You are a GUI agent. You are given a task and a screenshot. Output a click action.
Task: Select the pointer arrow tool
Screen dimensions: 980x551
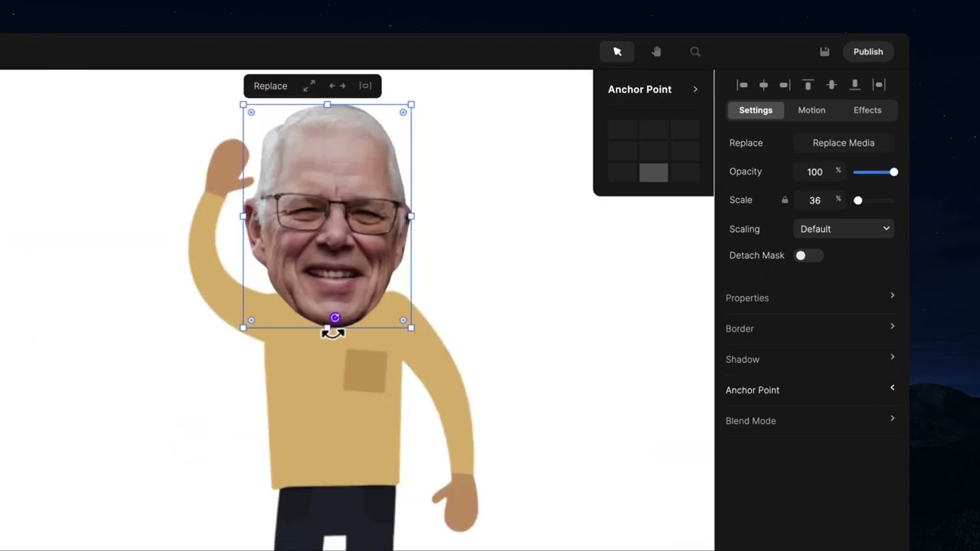click(x=617, y=51)
